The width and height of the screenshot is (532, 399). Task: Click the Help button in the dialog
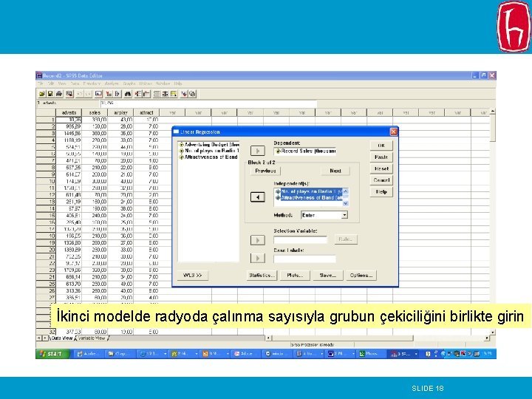381,191
